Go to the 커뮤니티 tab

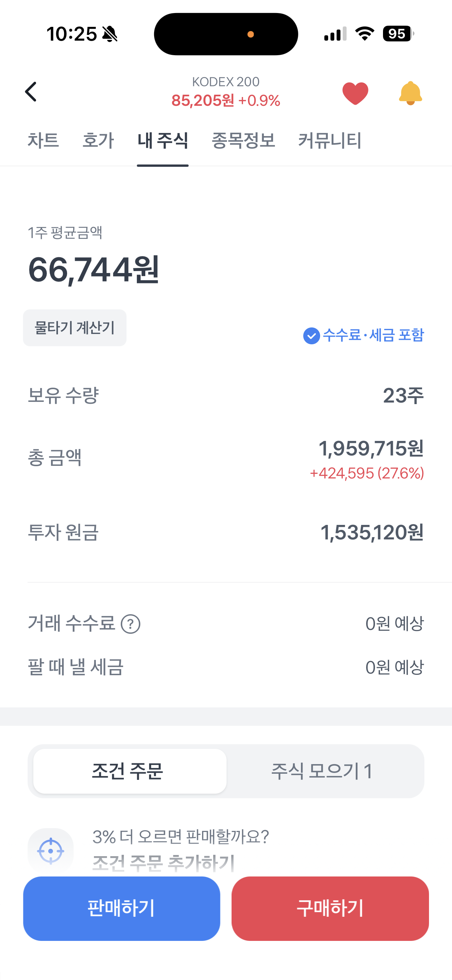tap(330, 140)
